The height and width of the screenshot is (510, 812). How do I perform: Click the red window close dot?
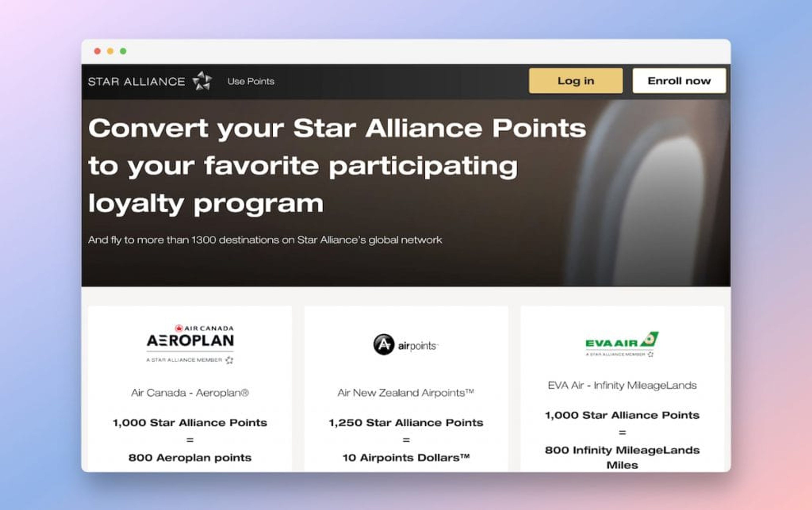97,51
